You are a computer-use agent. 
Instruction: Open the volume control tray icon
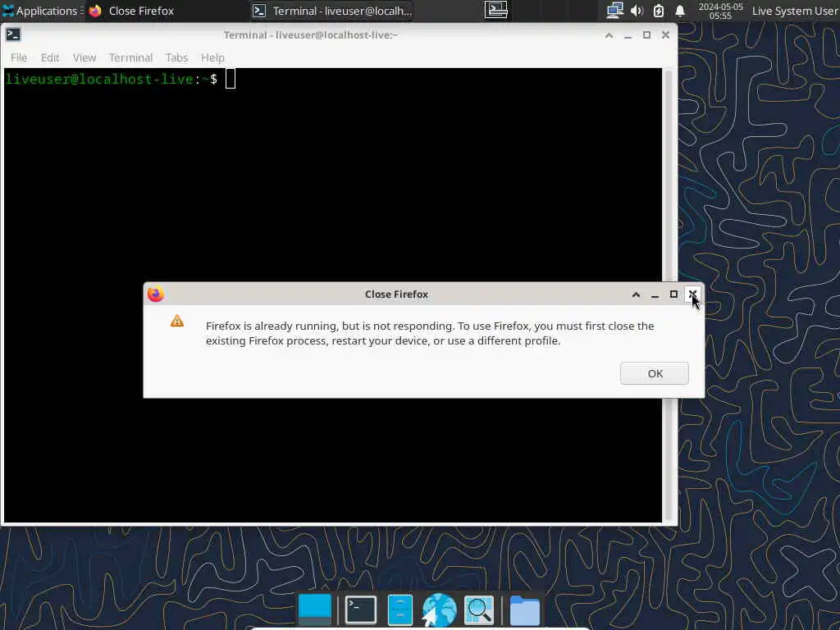(x=637, y=11)
